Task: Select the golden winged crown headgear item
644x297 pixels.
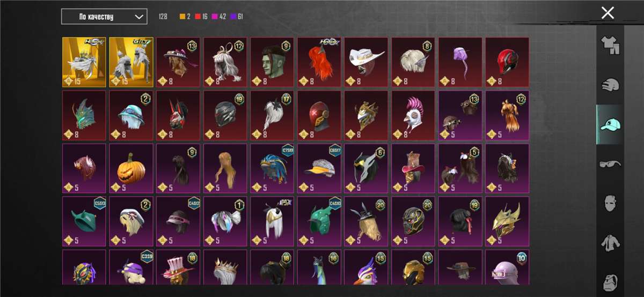Action: (84, 62)
